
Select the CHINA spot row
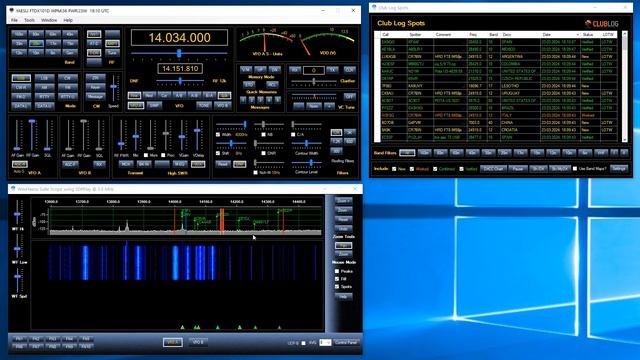(499, 122)
